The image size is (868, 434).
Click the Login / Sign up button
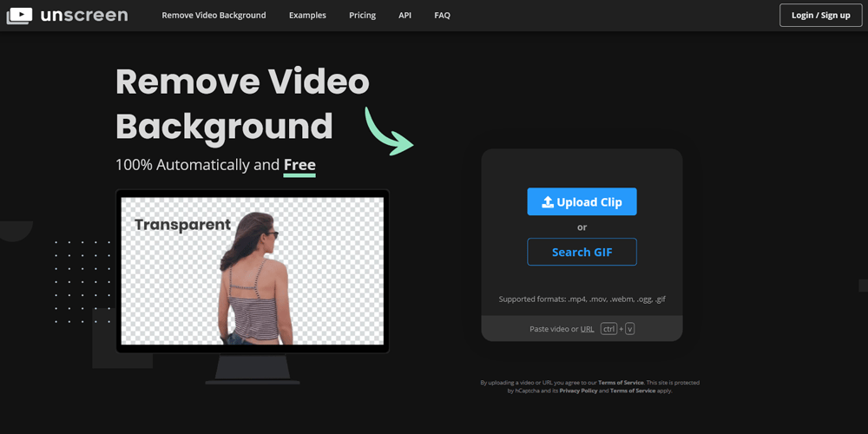820,16
